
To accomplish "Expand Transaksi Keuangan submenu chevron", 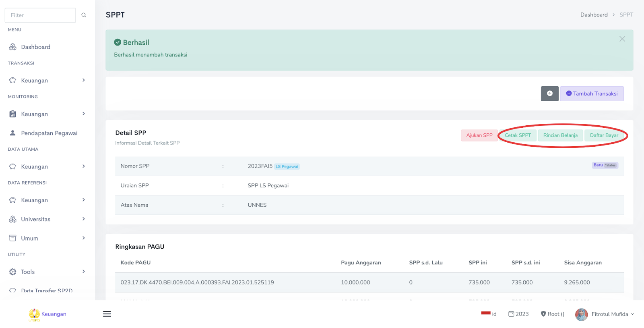I will pyautogui.click(x=84, y=80).
